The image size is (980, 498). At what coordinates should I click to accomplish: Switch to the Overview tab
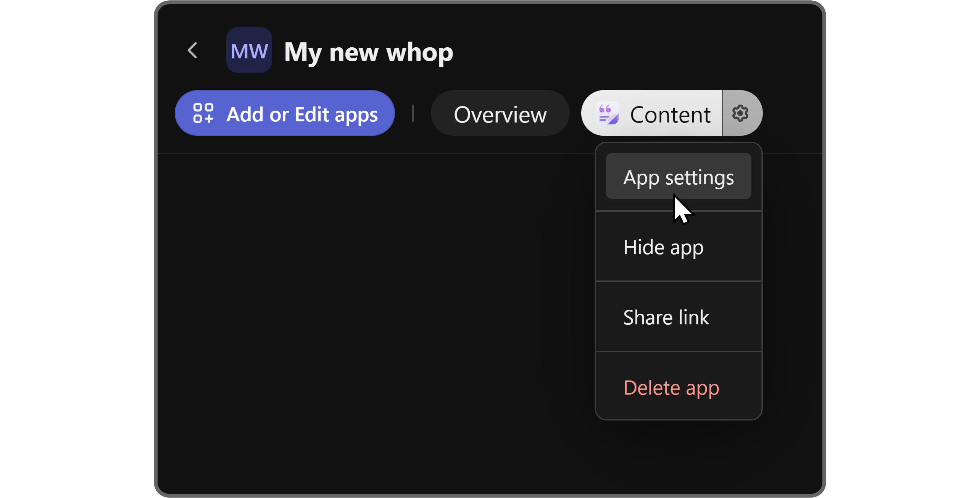(500, 113)
